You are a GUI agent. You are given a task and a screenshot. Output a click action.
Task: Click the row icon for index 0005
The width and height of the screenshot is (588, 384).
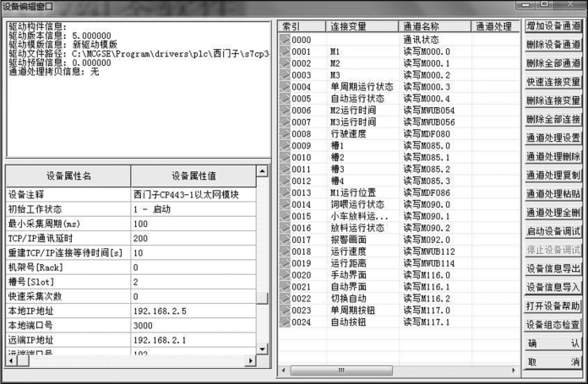[285, 99]
